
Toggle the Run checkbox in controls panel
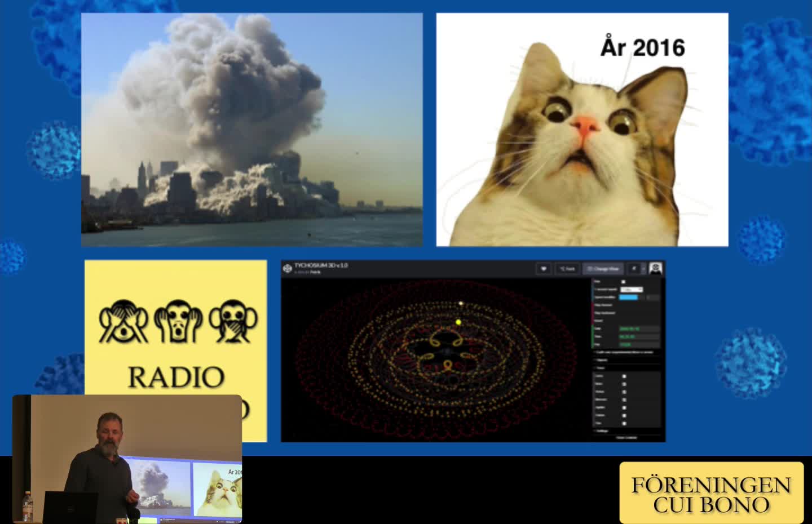[623, 282]
